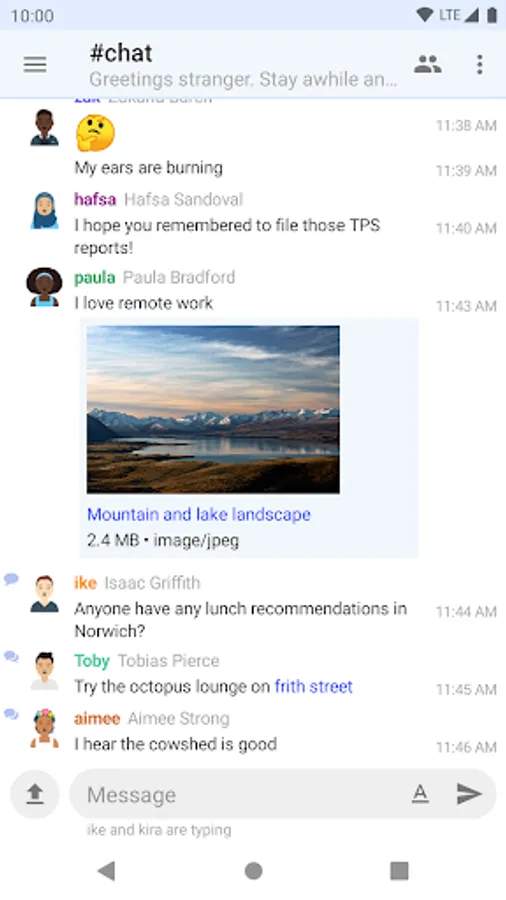Tap Toby's avatar picture

[x=44, y=671]
